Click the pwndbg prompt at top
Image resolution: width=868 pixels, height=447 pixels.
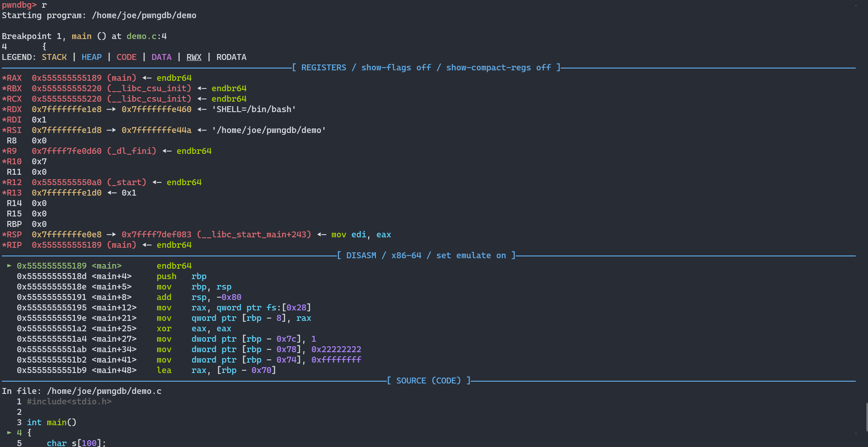tap(19, 5)
